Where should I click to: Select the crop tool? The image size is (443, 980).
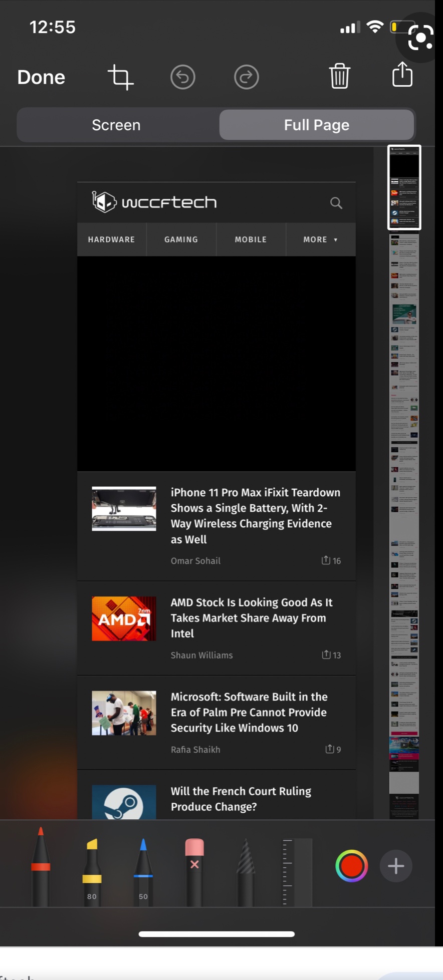(120, 77)
